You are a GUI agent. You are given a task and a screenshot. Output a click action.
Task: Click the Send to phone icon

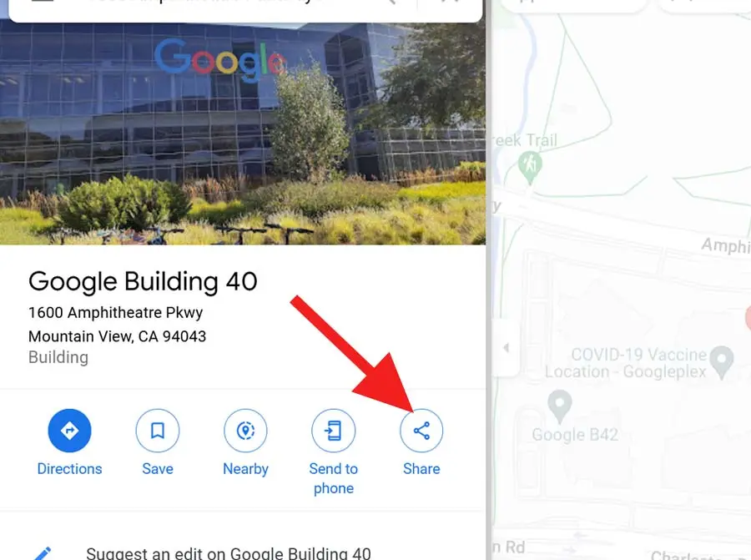[x=333, y=430]
